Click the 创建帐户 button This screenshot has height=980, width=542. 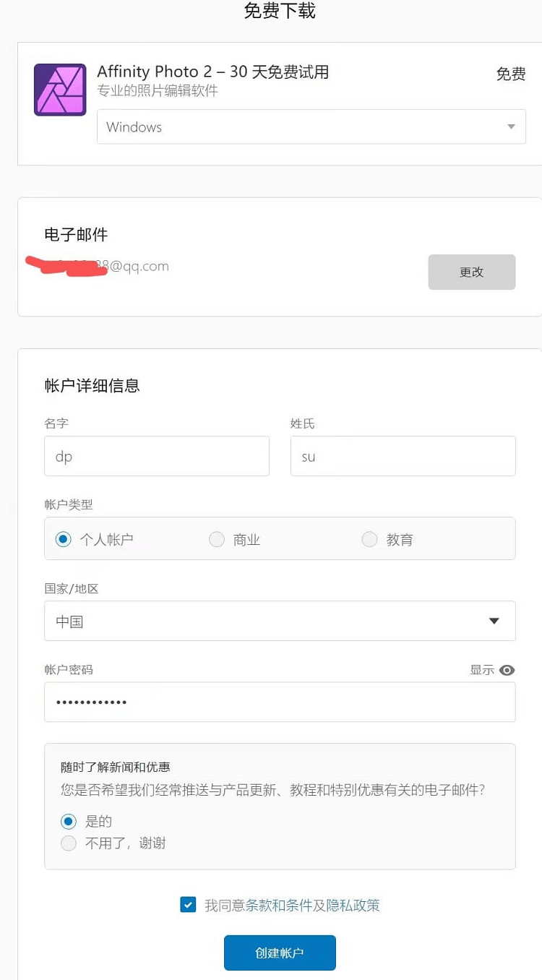[280, 953]
